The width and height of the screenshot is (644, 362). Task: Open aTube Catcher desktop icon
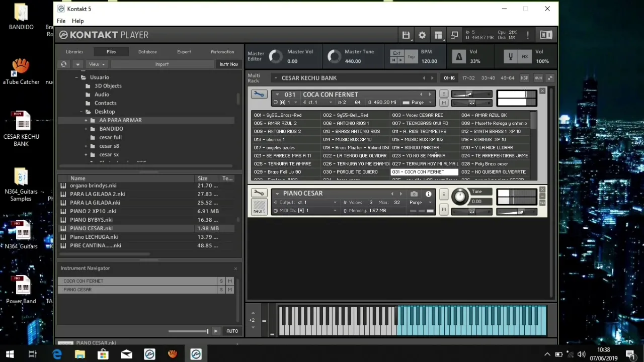[21, 71]
